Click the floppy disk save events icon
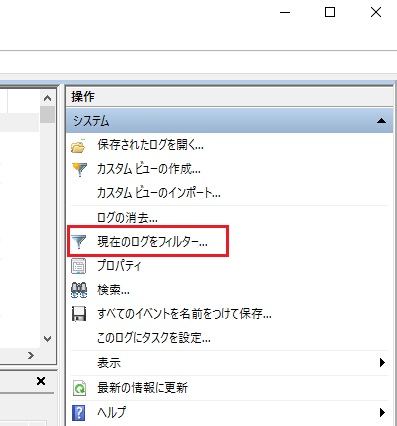Screen dimensions: 397x426 click(x=79, y=314)
